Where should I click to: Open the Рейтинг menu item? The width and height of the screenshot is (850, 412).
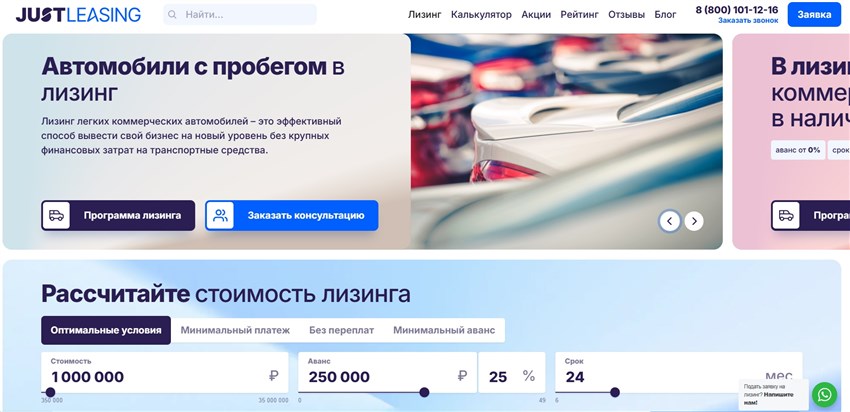point(579,15)
